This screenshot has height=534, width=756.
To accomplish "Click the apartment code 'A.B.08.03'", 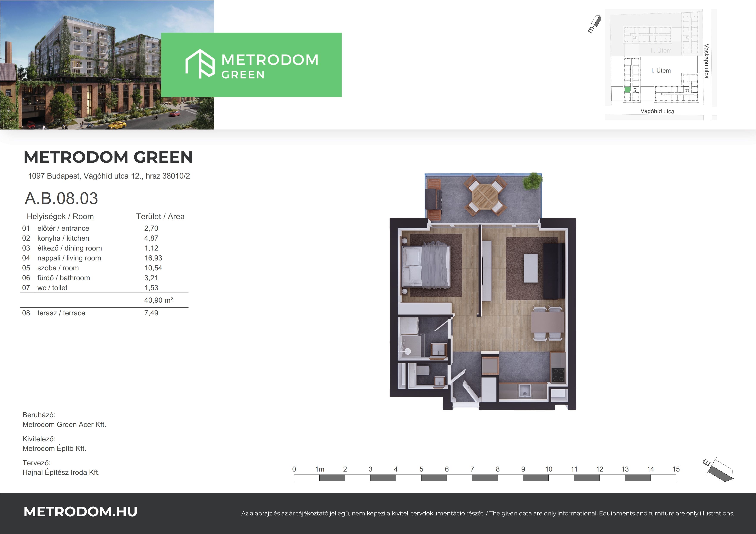I will pos(62,198).
